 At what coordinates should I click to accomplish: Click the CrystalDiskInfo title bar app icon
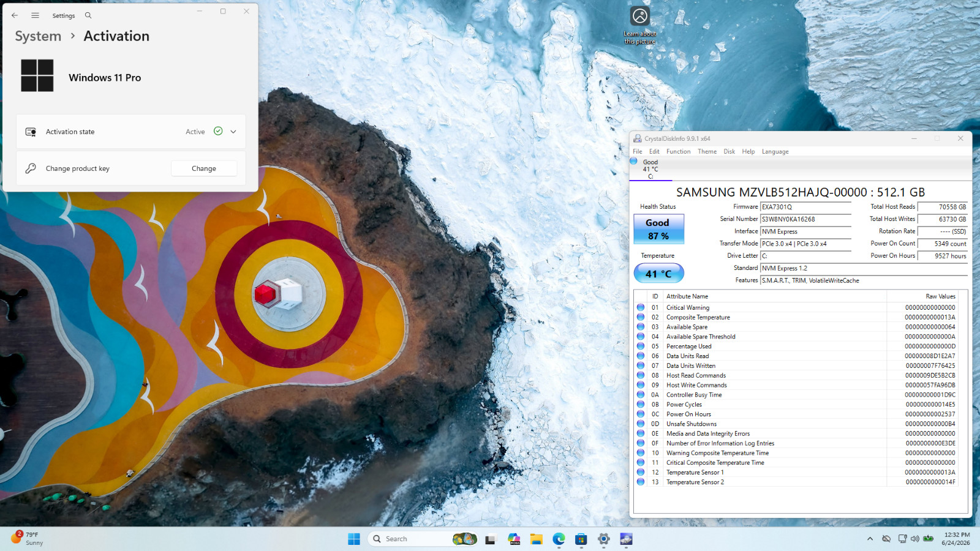(638, 138)
